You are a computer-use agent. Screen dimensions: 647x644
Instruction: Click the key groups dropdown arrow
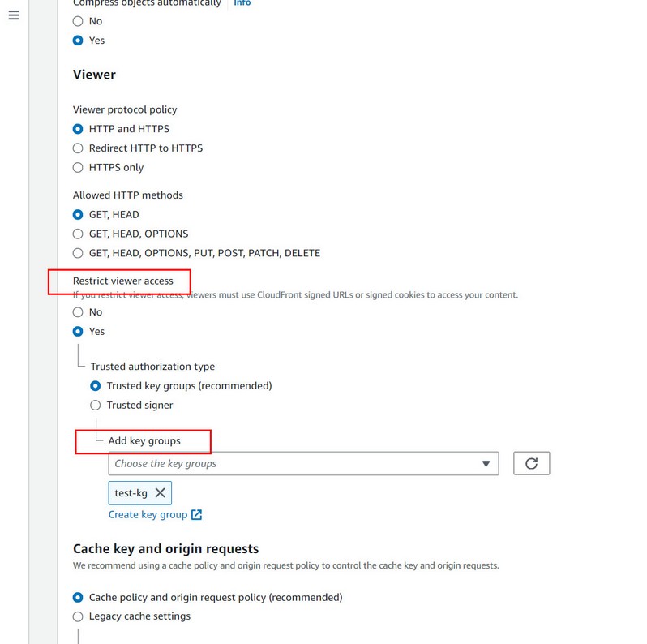pyautogui.click(x=486, y=464)
